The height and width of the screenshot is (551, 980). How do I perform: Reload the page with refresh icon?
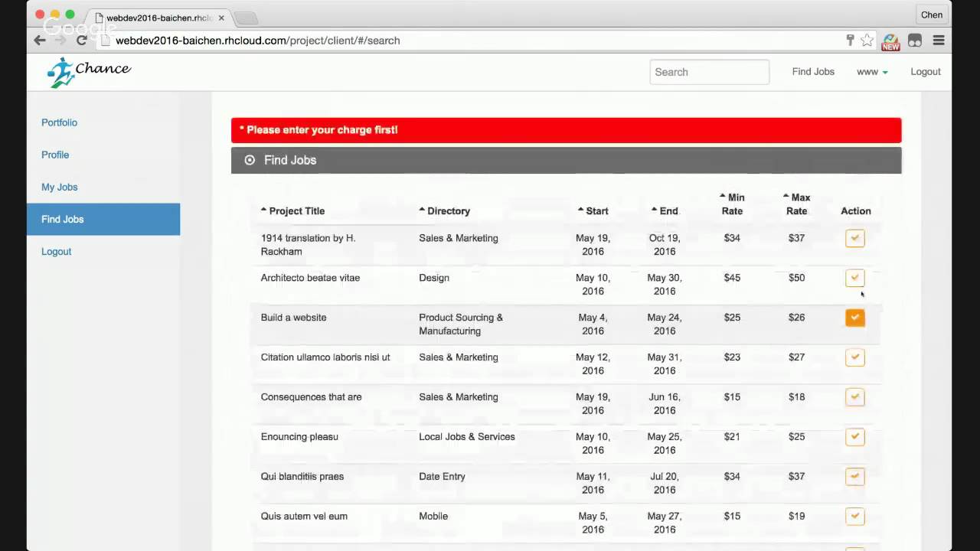81,41
